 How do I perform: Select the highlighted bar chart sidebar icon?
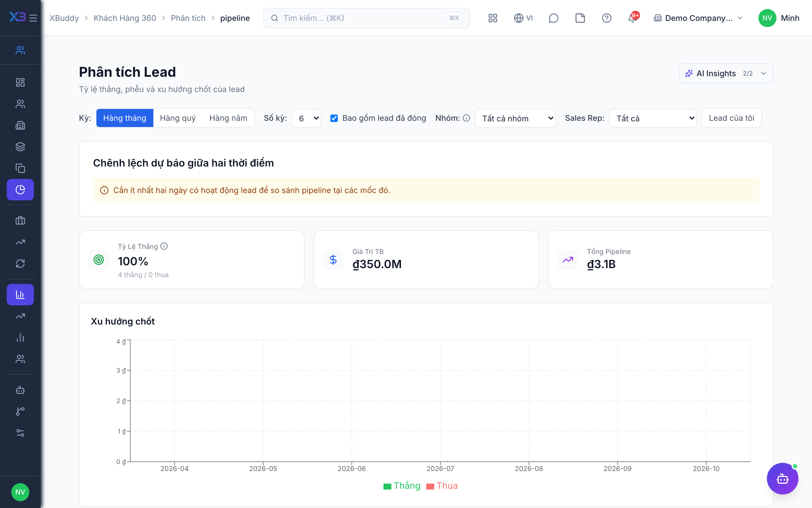(20, 295)
